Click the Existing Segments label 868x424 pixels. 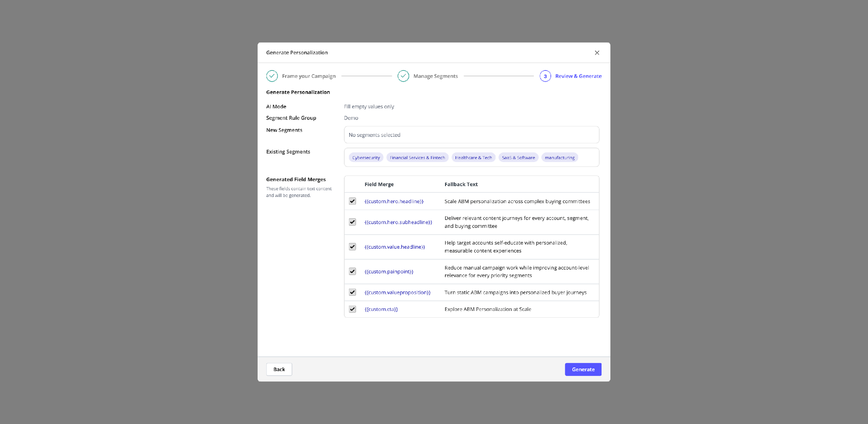click(x=288, y=152)
